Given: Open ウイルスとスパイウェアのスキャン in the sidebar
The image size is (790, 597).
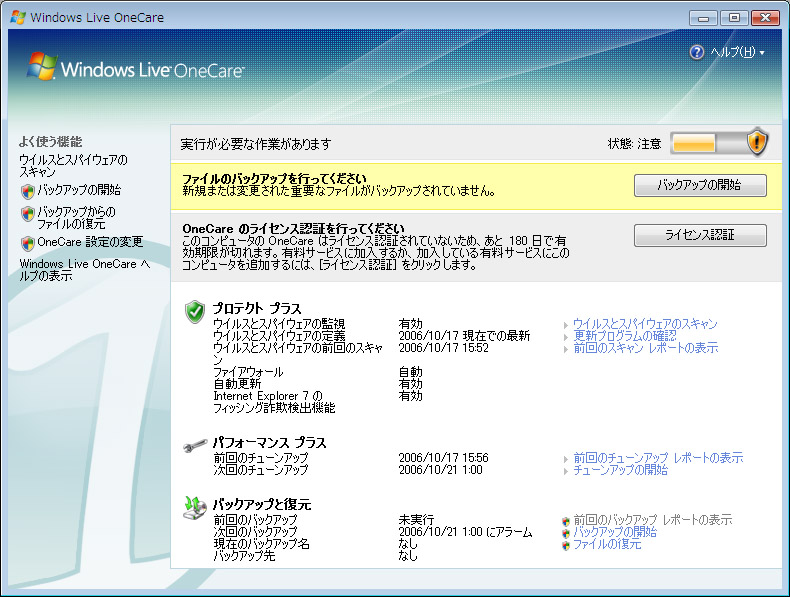Looking at the screenshot, I should (73, 166).
